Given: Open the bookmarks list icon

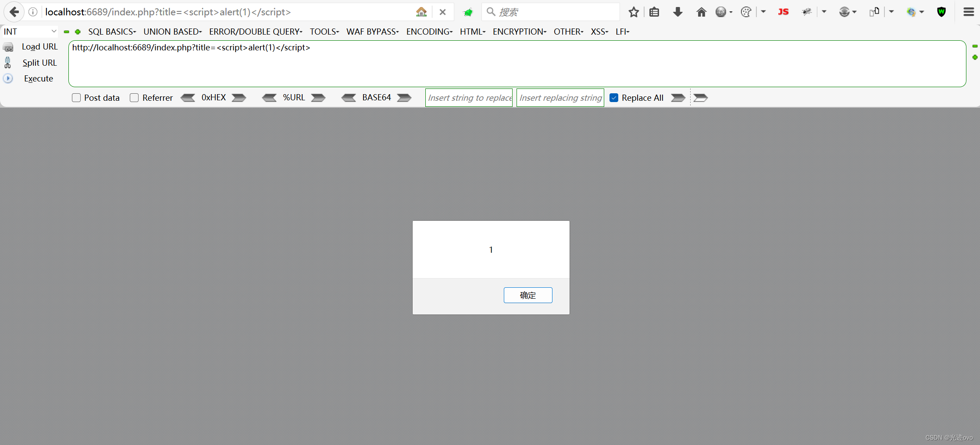Looking at the screenshot, I should click(654, 12).
